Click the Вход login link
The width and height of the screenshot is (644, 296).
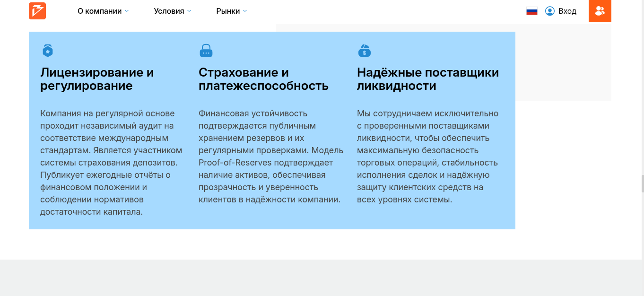567,11
